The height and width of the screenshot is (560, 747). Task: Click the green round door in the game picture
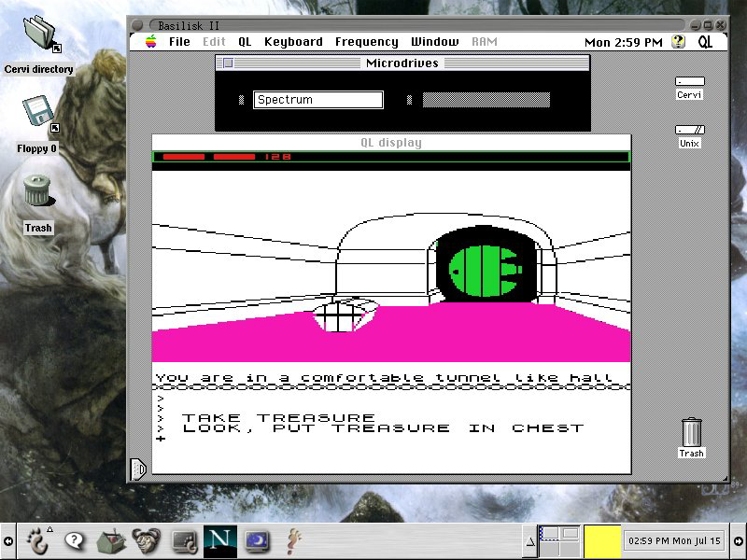[x=485, y=271]
